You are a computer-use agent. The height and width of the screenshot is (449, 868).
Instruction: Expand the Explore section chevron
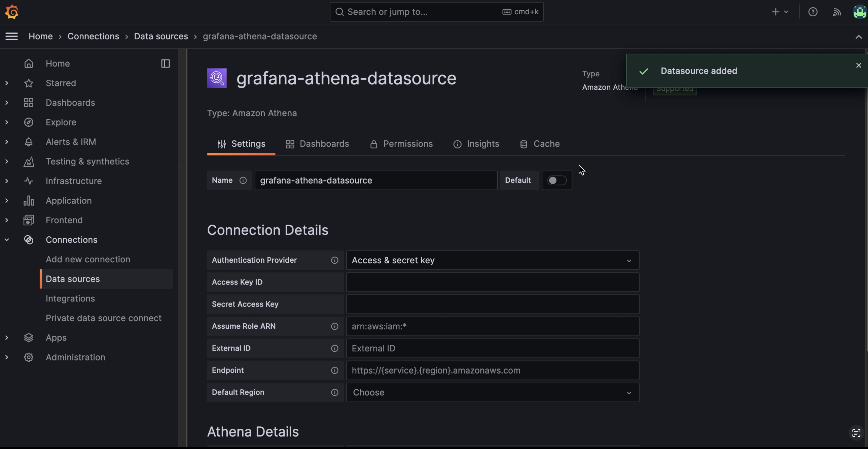[7, 122]
